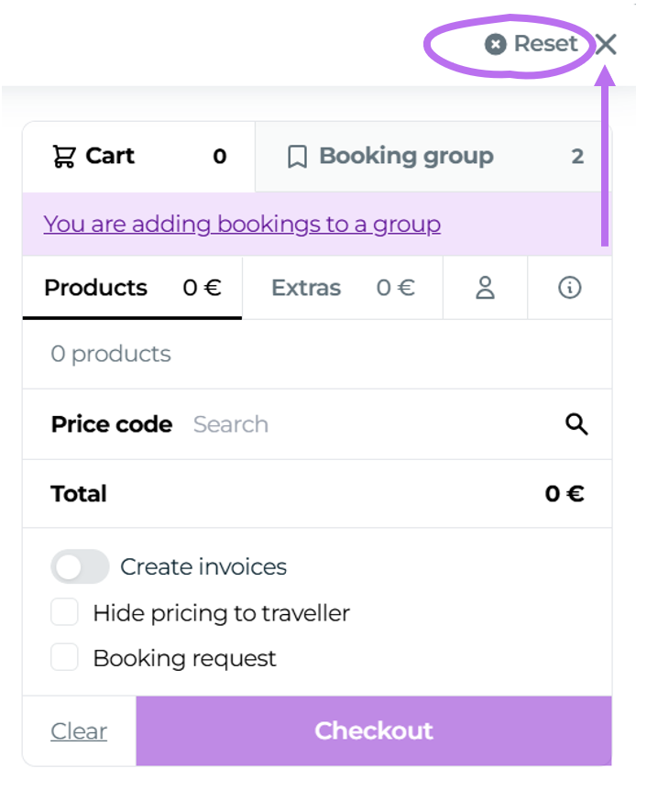Click the Booking group bookmark icon
The width and height of the screenshot is (647, 812).
297,157
